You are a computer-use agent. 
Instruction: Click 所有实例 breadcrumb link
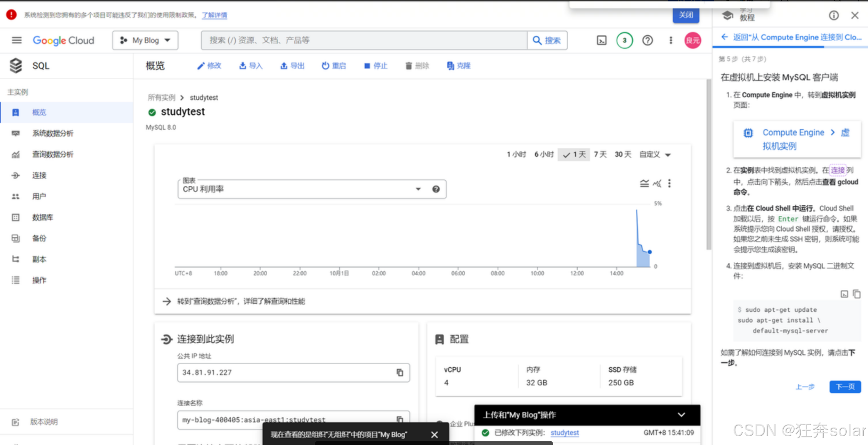161,98
